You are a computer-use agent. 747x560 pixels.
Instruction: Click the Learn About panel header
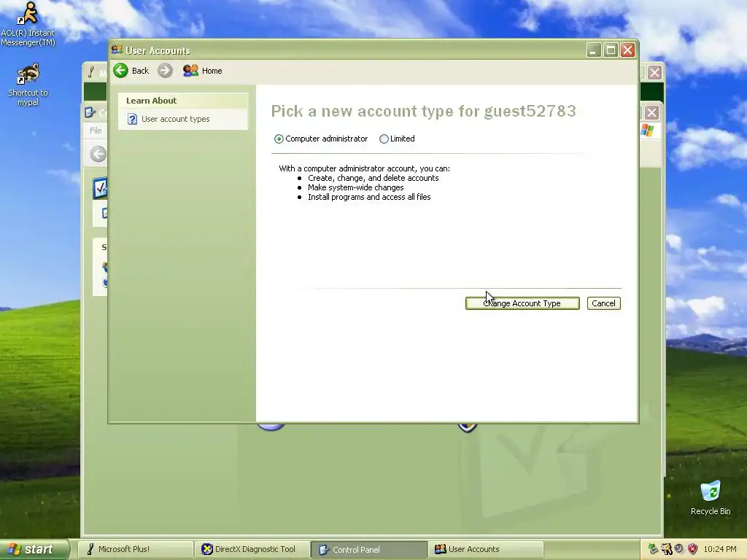tap(183, 101)
